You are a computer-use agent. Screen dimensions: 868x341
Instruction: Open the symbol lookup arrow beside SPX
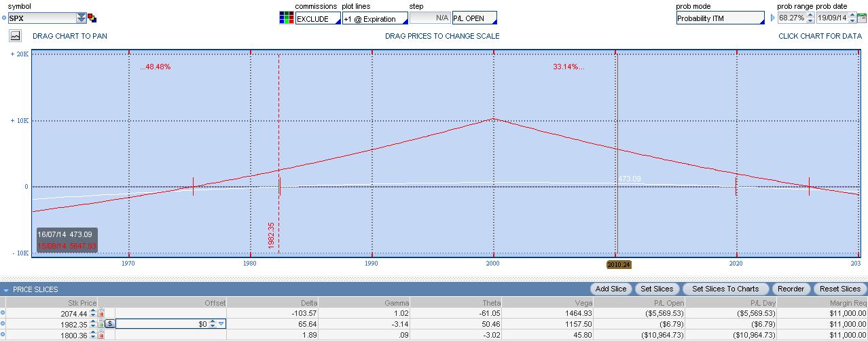(x=82, y=18)
